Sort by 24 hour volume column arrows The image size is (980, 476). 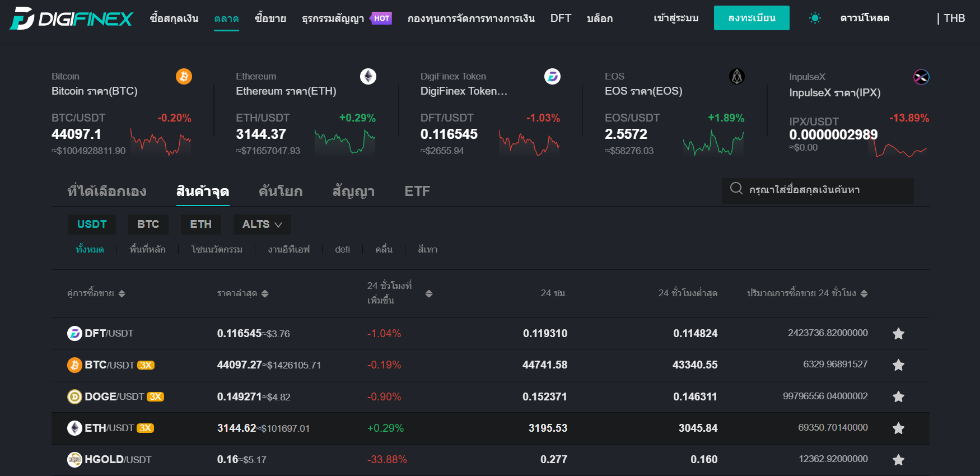point(864,293)
